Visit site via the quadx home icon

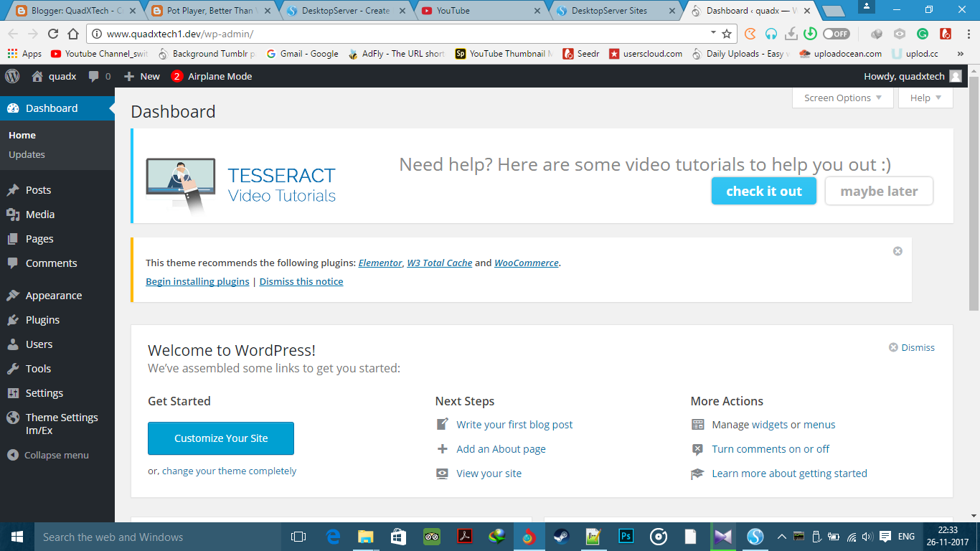click(54, 76)
